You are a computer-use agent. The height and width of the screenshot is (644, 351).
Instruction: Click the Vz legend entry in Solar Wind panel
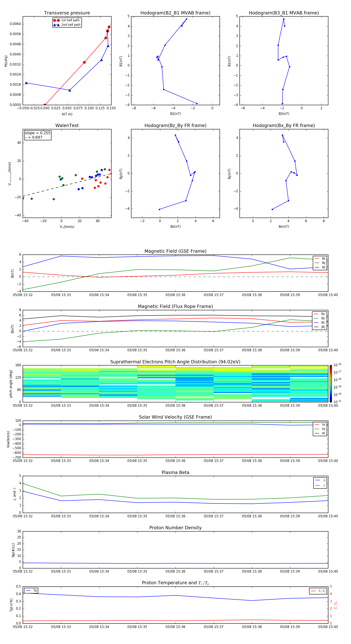click(320, 433)
